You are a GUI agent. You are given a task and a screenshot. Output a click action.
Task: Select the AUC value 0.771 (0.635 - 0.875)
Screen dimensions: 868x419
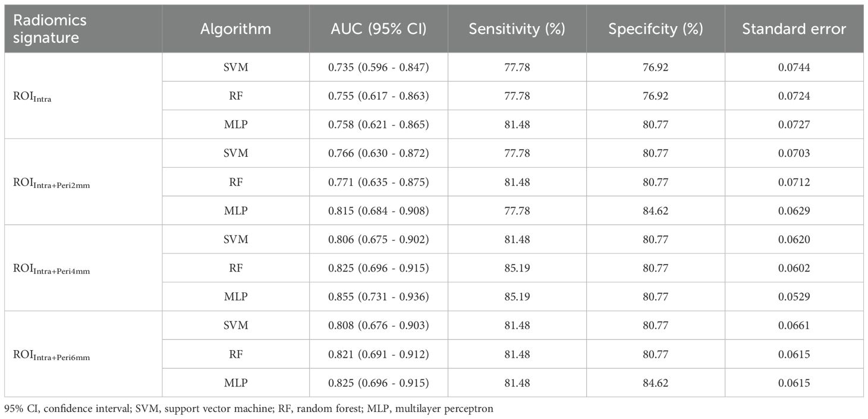tap(379, 182)
